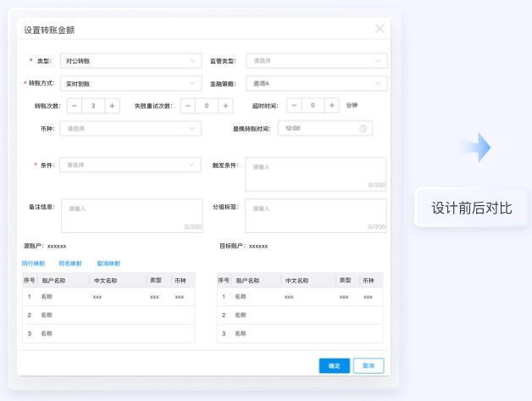The height and width of the screenshot is (401, 532).
Task: Click into the 备注信息 text area
Action: click(132, 215)
